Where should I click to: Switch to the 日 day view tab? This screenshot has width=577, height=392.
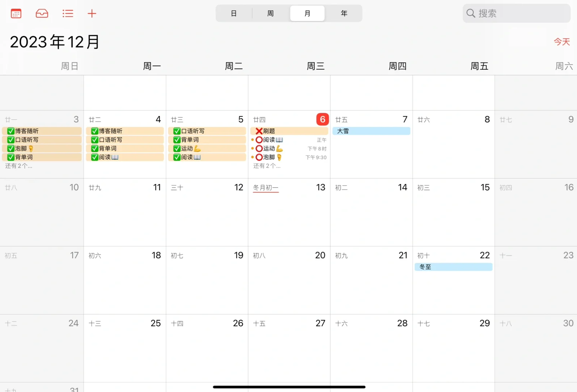[x=234, y=13]
